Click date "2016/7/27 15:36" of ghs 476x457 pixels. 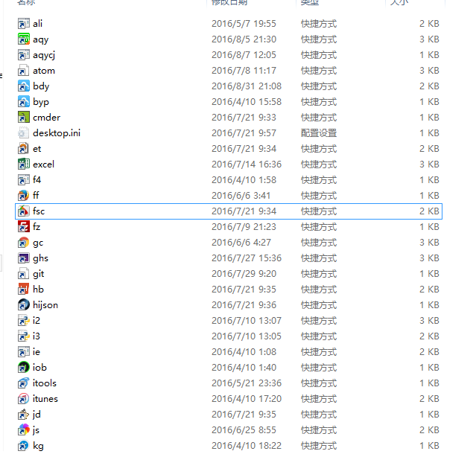pyautogui.click(x=247, y=258)
